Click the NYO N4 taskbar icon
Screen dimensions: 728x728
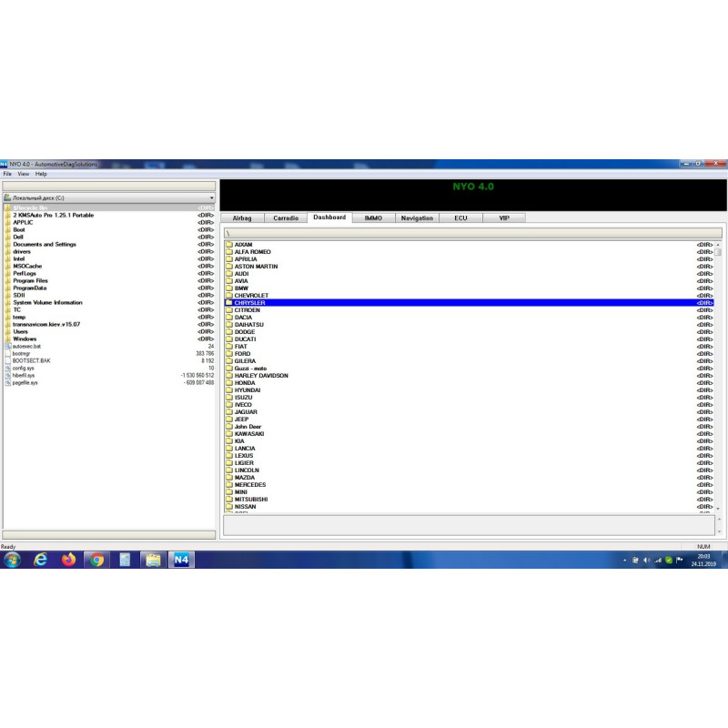181,560
